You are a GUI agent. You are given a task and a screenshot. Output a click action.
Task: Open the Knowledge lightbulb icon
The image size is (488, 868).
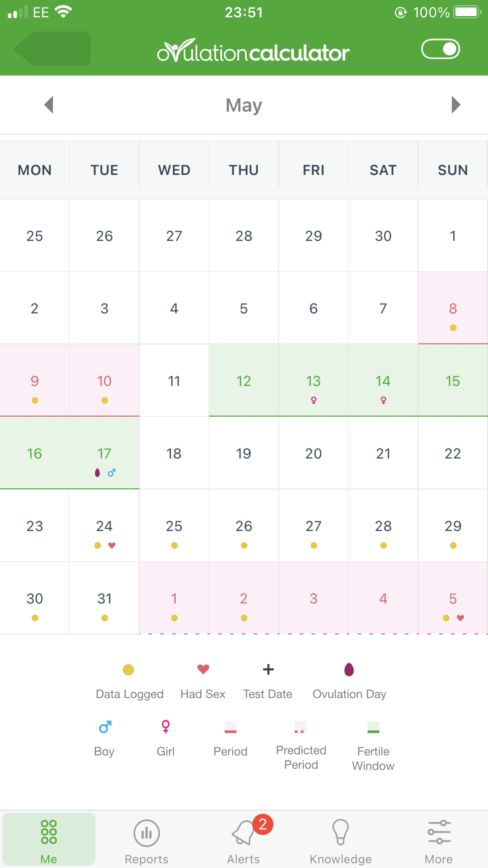coord(341,832)
